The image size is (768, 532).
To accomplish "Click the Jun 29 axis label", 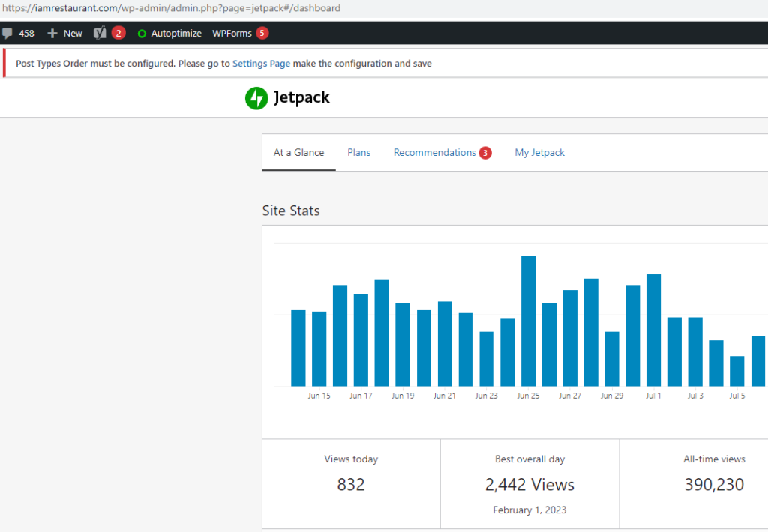I will [x=612, y=396].
